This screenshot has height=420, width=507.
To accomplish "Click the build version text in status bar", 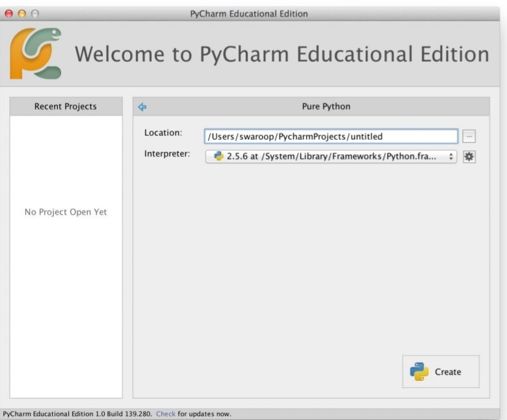I will pos(77,414).
